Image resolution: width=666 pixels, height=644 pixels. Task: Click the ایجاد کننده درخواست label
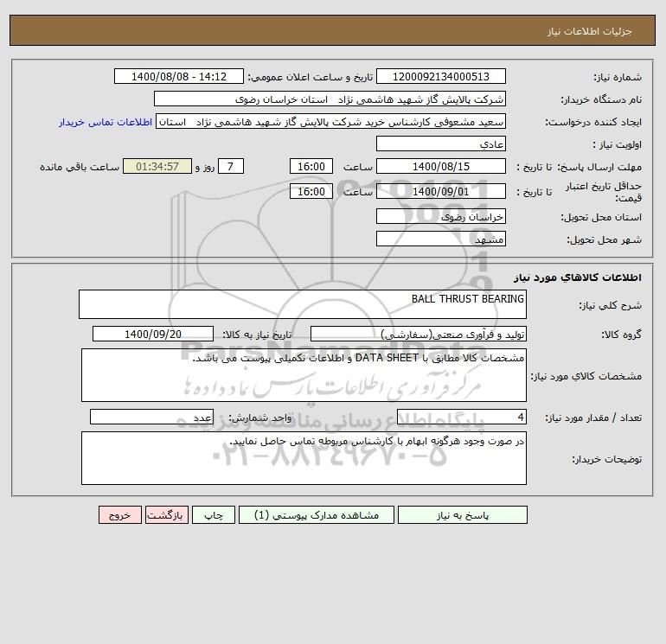pyautogui.click(x=593, y=122)
